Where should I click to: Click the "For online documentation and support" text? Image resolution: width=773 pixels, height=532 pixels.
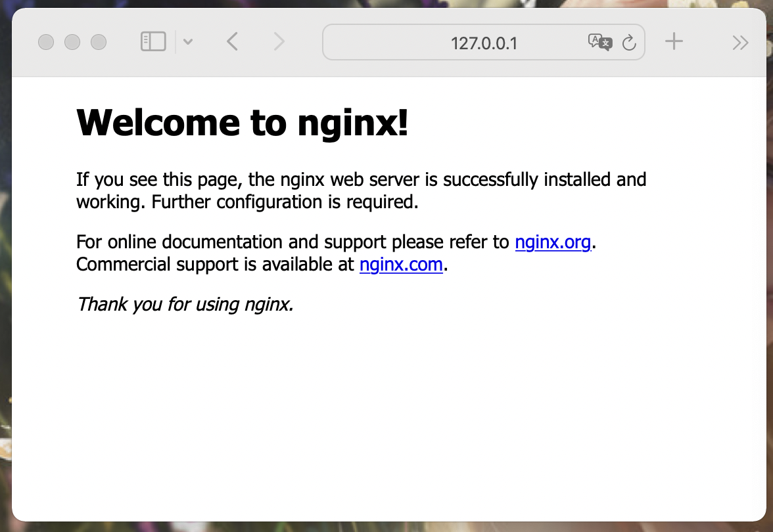[x=231, y=242]
